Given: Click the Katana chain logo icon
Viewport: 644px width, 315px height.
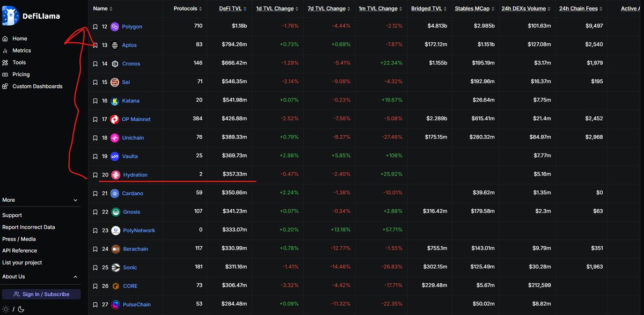Looking at the screenshot, I should click(x=114, y=101).
